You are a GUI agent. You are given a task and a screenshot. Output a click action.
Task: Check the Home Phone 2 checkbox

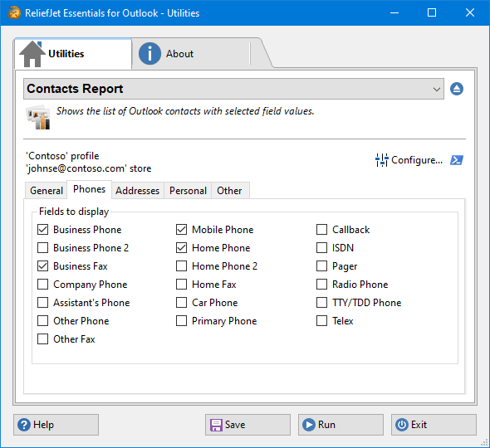(x=182, y=266)
